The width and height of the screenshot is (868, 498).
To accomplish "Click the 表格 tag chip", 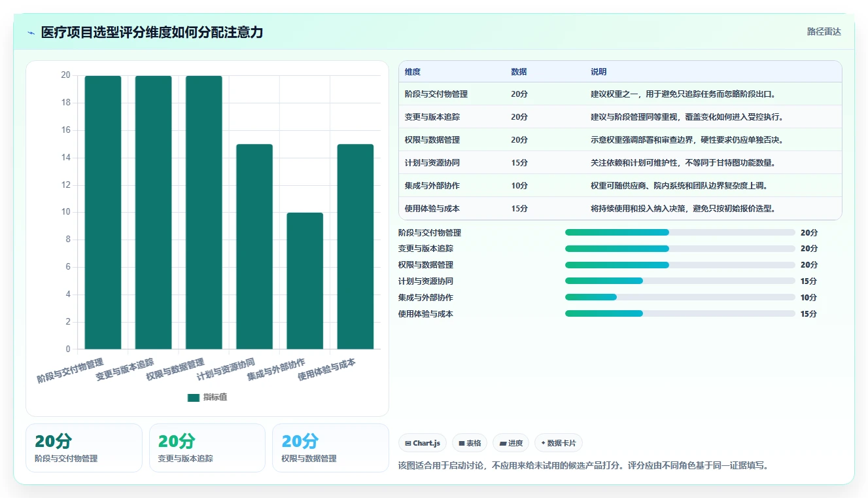I will 470,443.
